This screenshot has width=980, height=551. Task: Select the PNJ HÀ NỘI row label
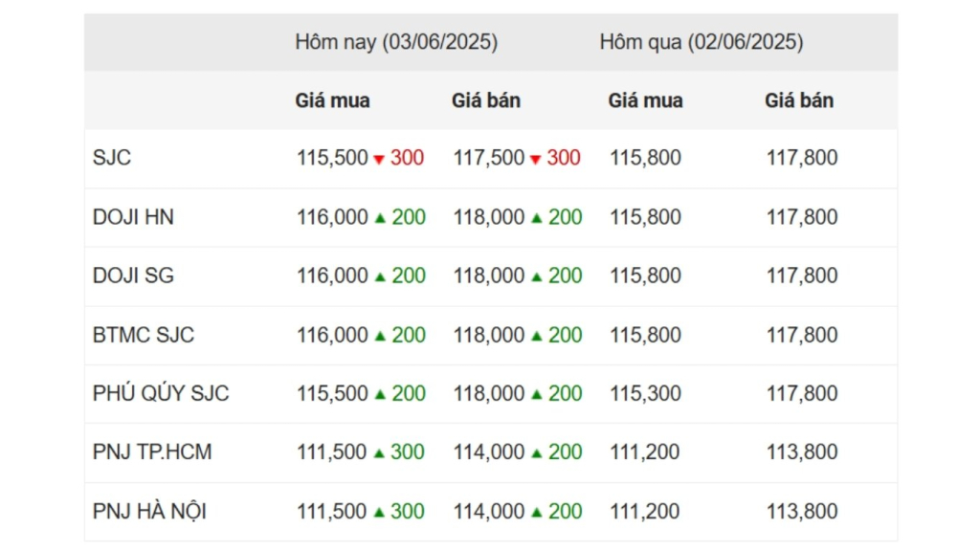coord(149,511)
